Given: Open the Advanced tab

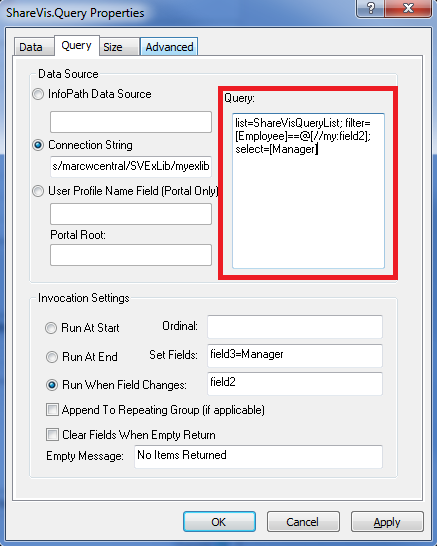Looking at the screenshot, I should [x=169, y=47].
